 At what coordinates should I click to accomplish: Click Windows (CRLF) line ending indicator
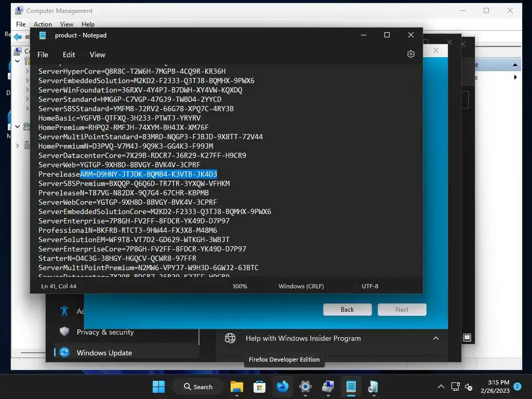[301, 286]
